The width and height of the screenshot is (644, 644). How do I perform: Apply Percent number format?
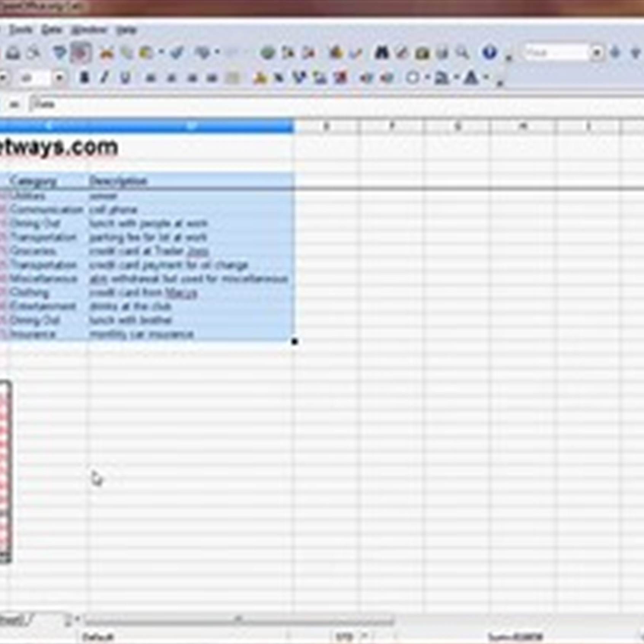(x=279, y=78)
